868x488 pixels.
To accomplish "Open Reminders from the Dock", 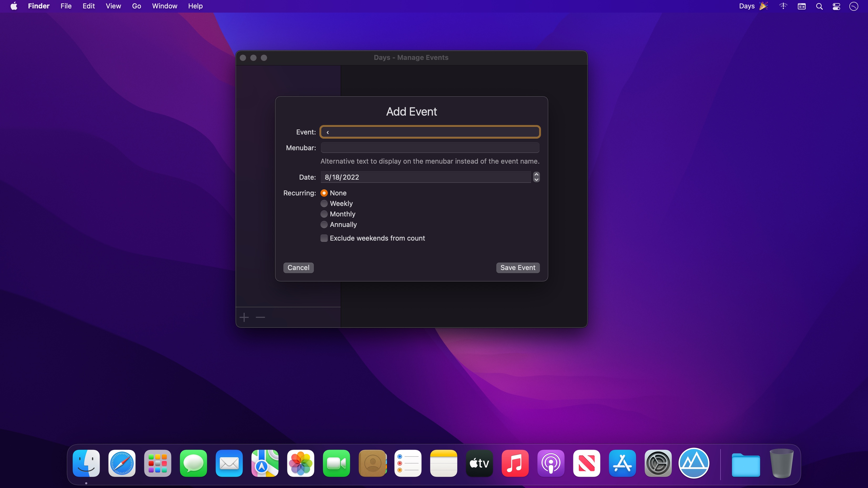I will point(408,463).
